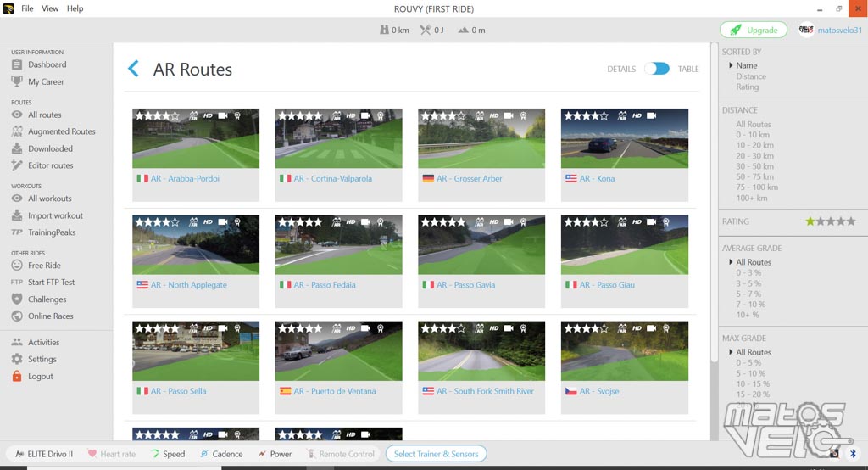Open the Settings gear icon

click(17, 359)
